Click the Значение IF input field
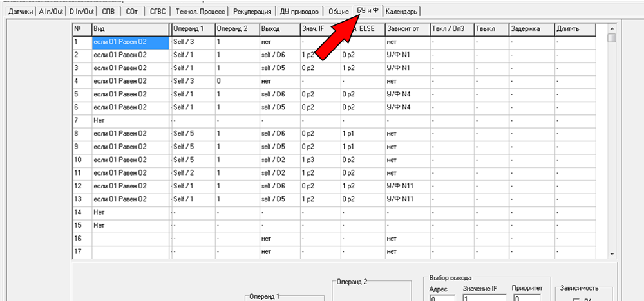This screenshot has width=644, height=301. tap(483, 298)
